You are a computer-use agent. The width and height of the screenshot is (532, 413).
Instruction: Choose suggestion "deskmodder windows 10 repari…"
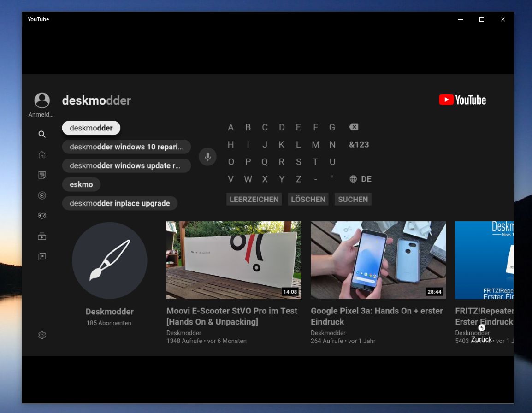(126, 147)
